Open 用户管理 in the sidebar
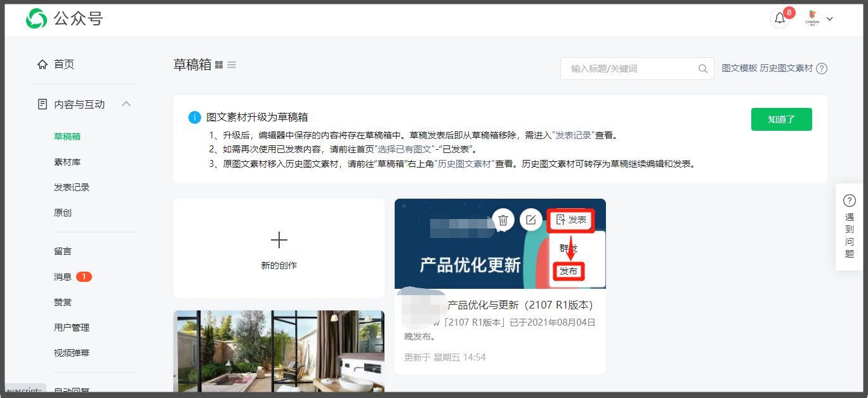Image resolution: width=868 pixels, height=398 pixels. click(72, 328)
